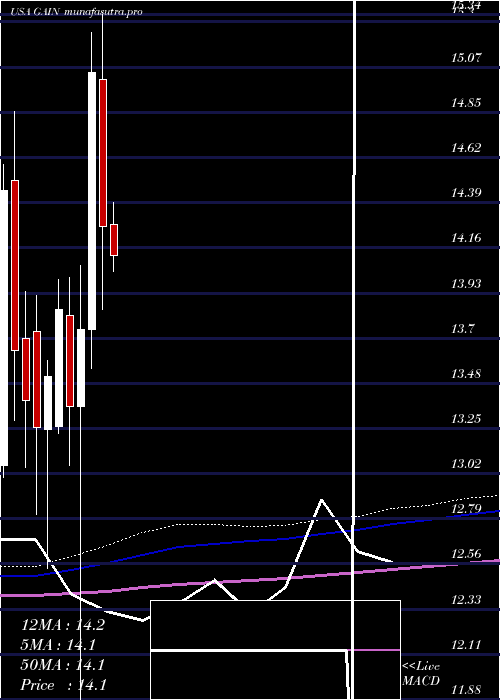
Task: Click the 14.85 price axis label
Action: coord(467,103)
